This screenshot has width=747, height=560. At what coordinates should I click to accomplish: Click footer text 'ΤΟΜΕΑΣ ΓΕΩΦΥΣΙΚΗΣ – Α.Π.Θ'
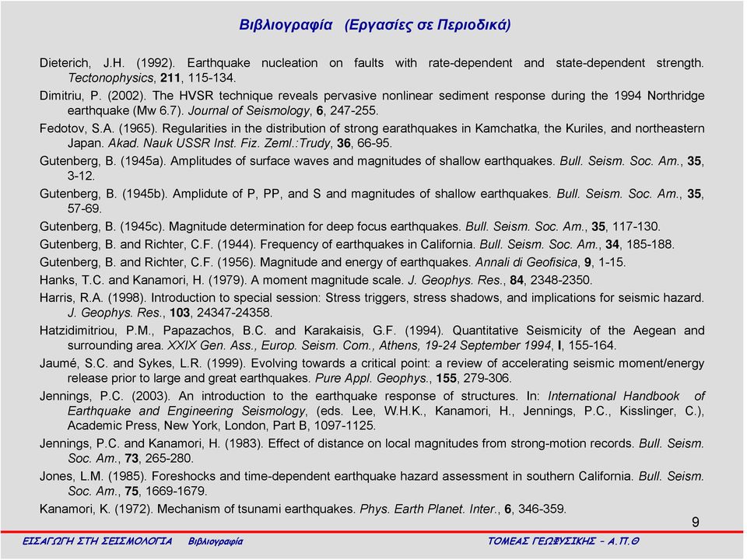pos(563,541)
